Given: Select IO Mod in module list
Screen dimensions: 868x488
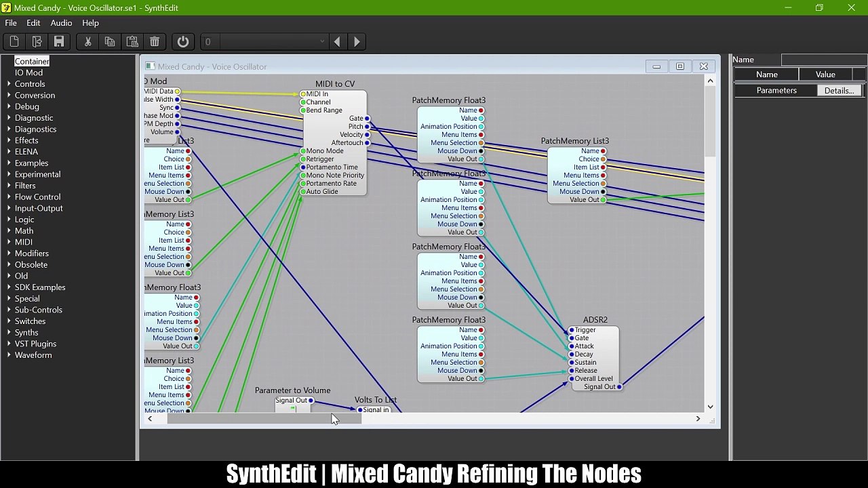Looking at the screenshot, I should click(28, 73).
